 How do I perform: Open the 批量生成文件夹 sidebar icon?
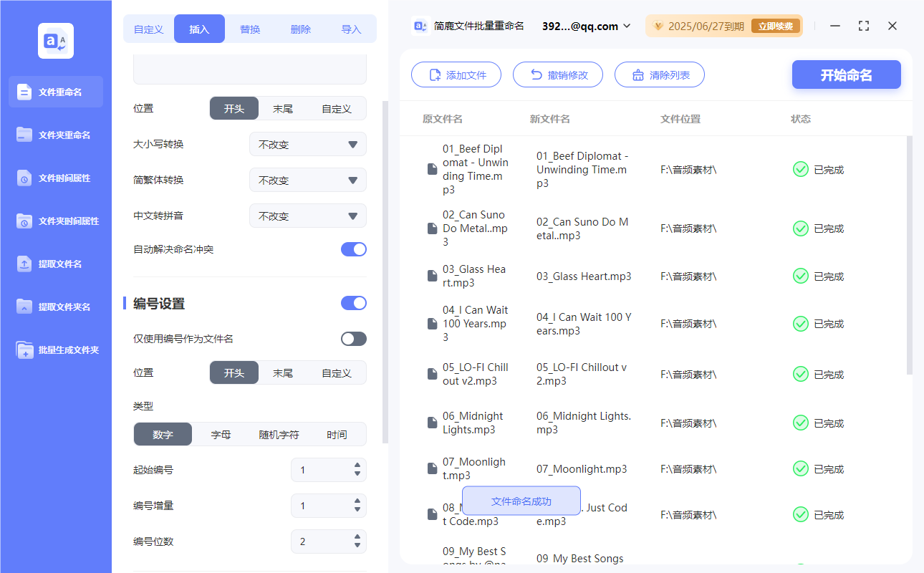(24, 350)
